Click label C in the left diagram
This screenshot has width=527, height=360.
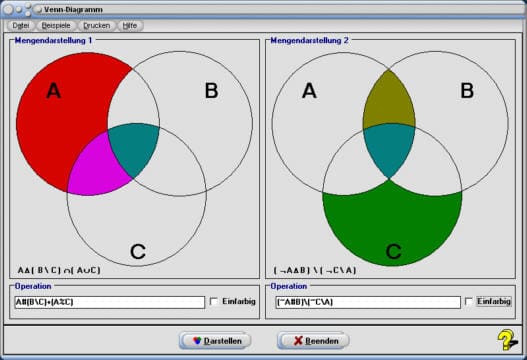[138, 251]
